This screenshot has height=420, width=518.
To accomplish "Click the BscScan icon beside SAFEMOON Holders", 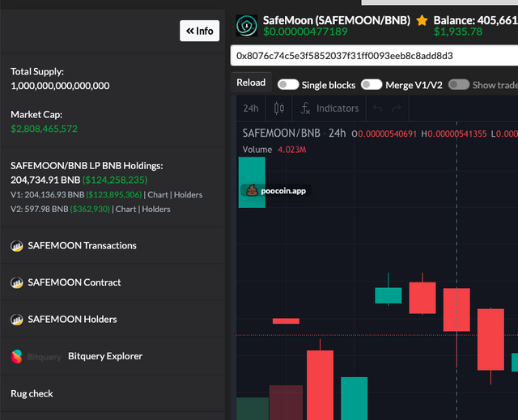I will (x=16, y=320).
